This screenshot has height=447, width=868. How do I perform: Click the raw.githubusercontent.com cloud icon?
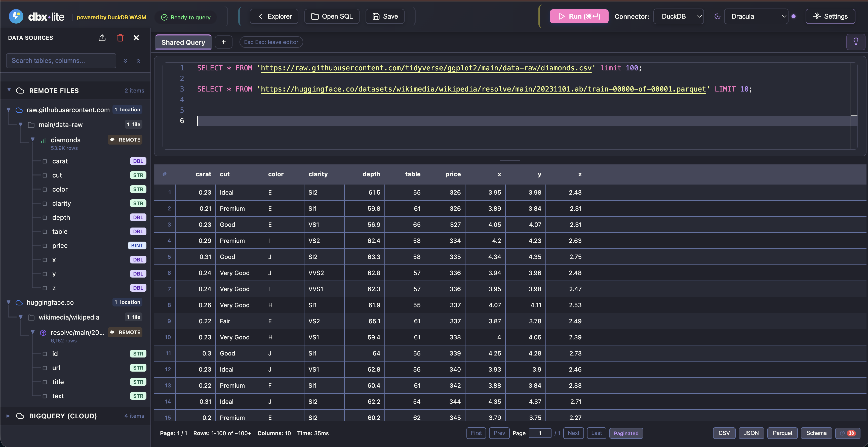[x=19, y=110]
